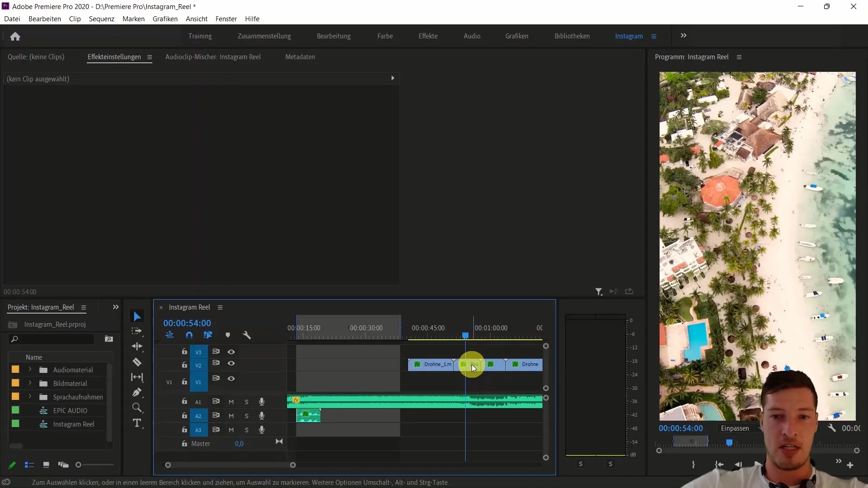Click the Drohne_1.m clip on V2
This screenshot has height=488, width=868.
tap(431, 364)
